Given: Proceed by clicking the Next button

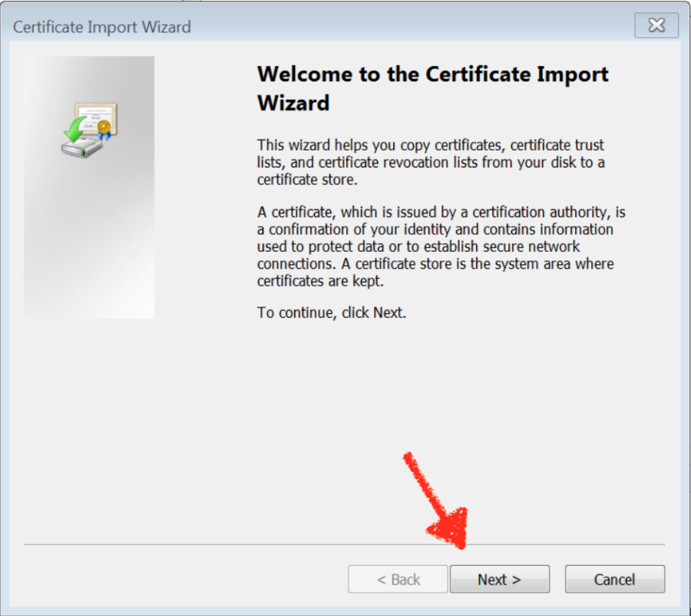Looking at the screenshot, I should pos(500,579).
